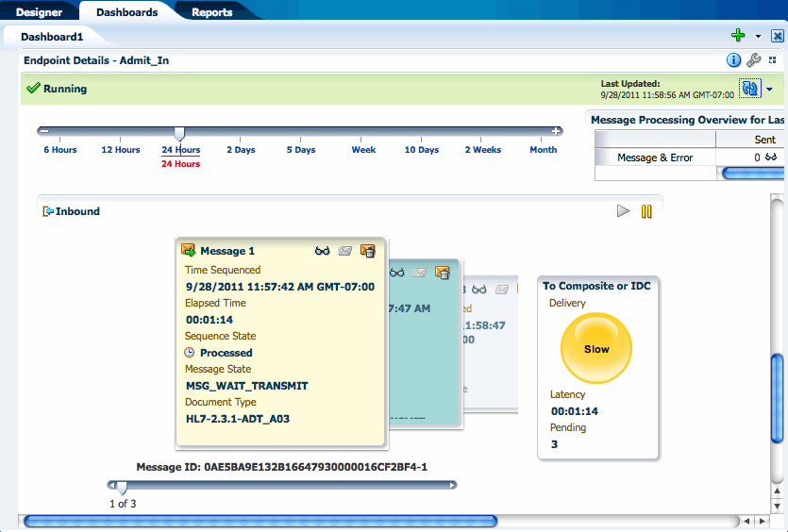Image resolution: width=788 pixels, height=532 pixels.
Task: Open the Dashboards tab
Action: point(126,12)
